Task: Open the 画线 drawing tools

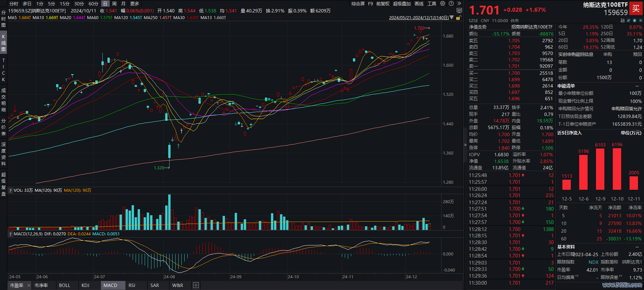Action: (x=419, y=4)
